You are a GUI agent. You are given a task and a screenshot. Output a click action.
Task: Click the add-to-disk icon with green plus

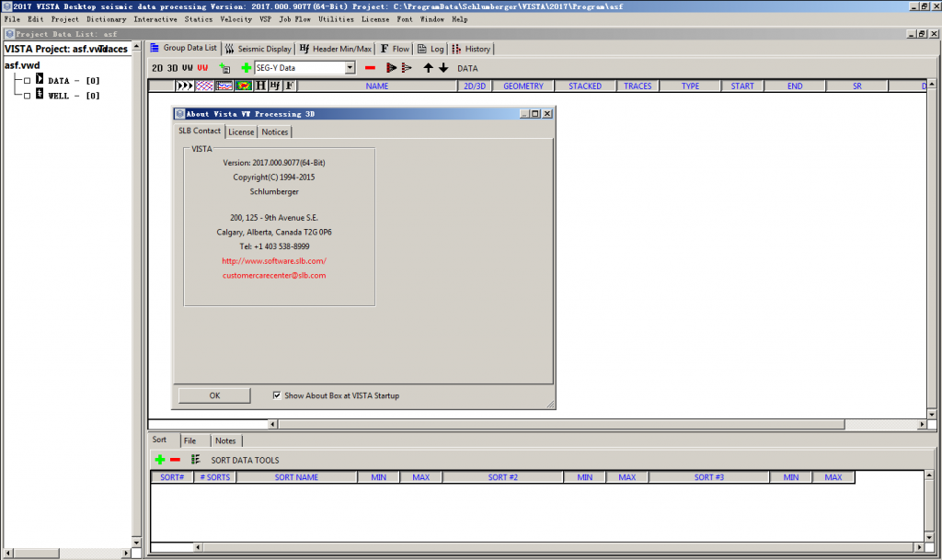click(x=224, y=68)
